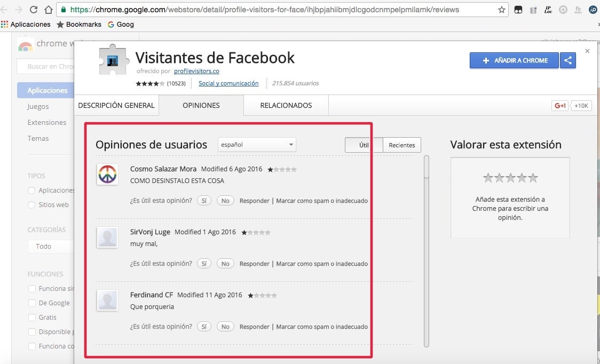Click the browser address bar URL
The width and height of the screenshot is (600, 364).
coord(265,10)
